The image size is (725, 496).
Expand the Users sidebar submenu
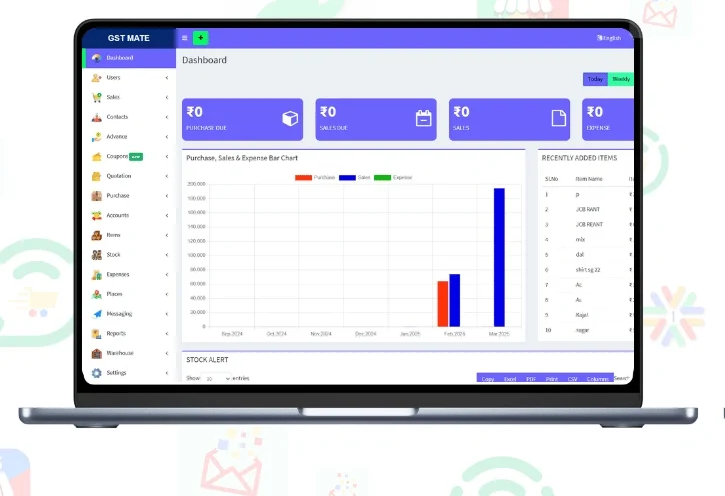(128, 77)
